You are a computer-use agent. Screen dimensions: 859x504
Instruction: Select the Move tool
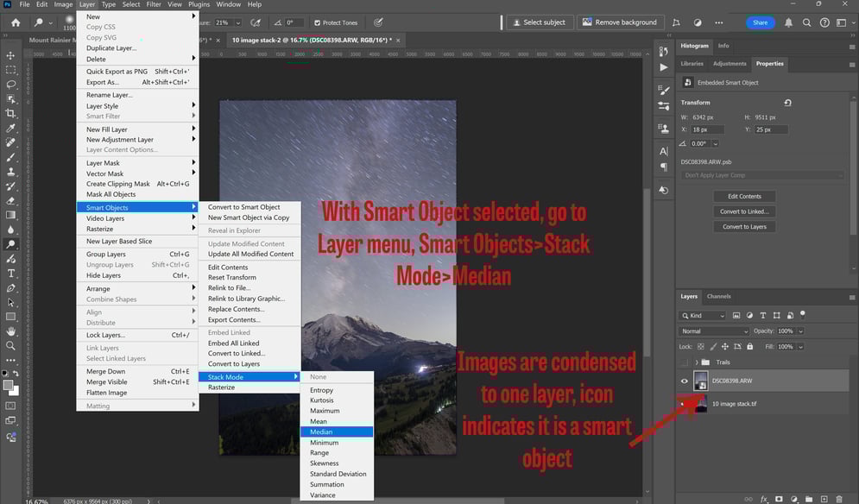[10, 56]
